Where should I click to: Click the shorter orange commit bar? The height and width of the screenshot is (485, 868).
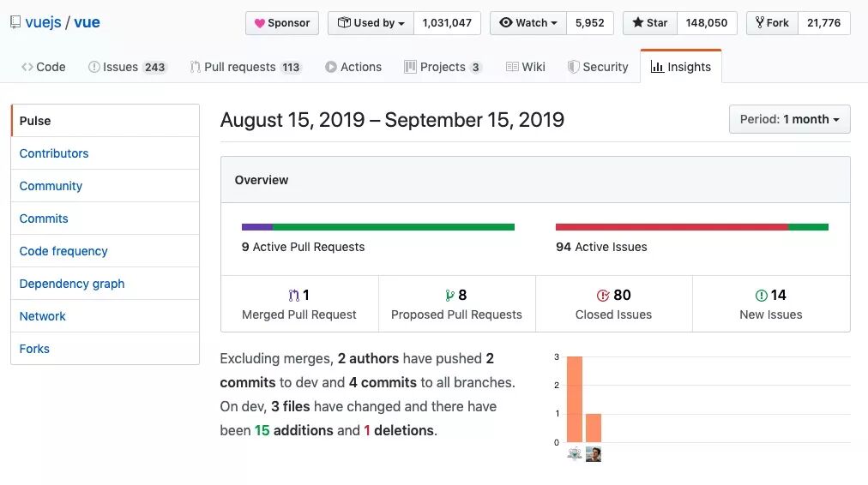pos(594,428)
